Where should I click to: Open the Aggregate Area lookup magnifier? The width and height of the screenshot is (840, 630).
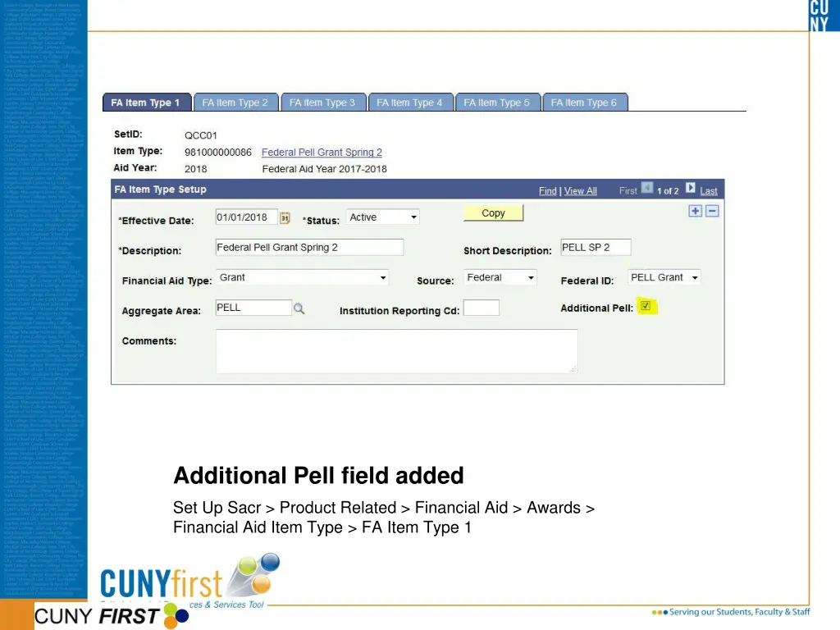tap(299, 308)
